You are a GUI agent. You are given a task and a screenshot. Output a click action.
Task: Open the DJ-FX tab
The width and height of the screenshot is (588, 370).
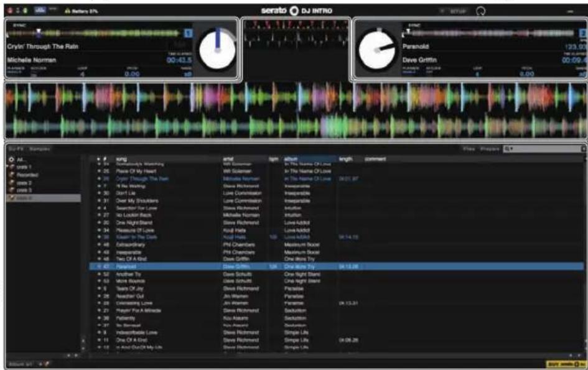pyautogui.click(x=16, y=149)
